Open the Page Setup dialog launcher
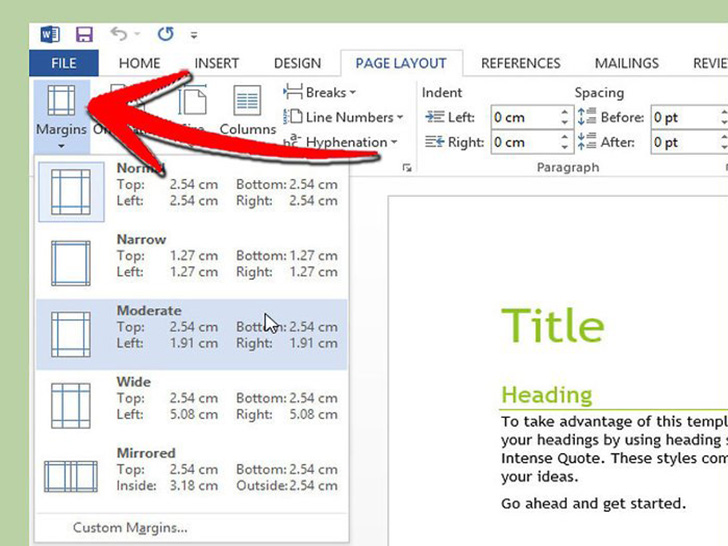 [407, 168]
